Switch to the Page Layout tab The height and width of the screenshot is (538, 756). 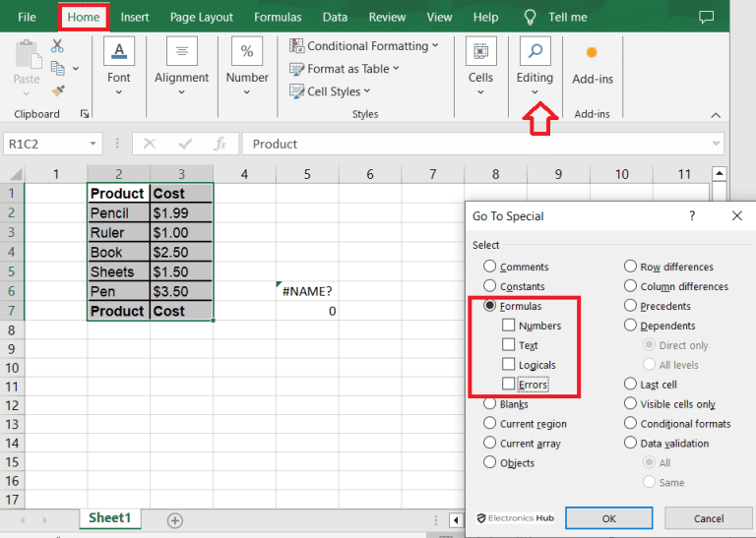coord(201,17)
